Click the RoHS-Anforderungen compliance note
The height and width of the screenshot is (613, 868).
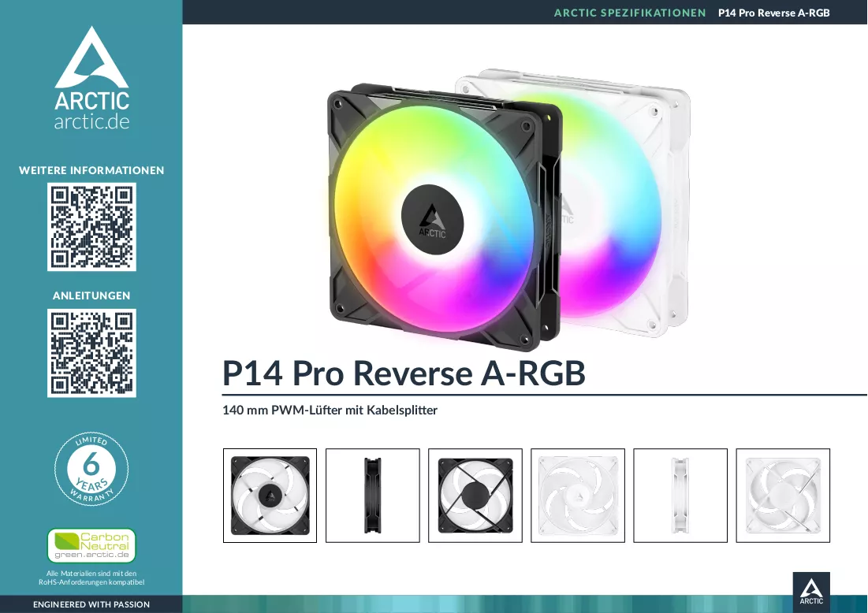click(91, 578)
